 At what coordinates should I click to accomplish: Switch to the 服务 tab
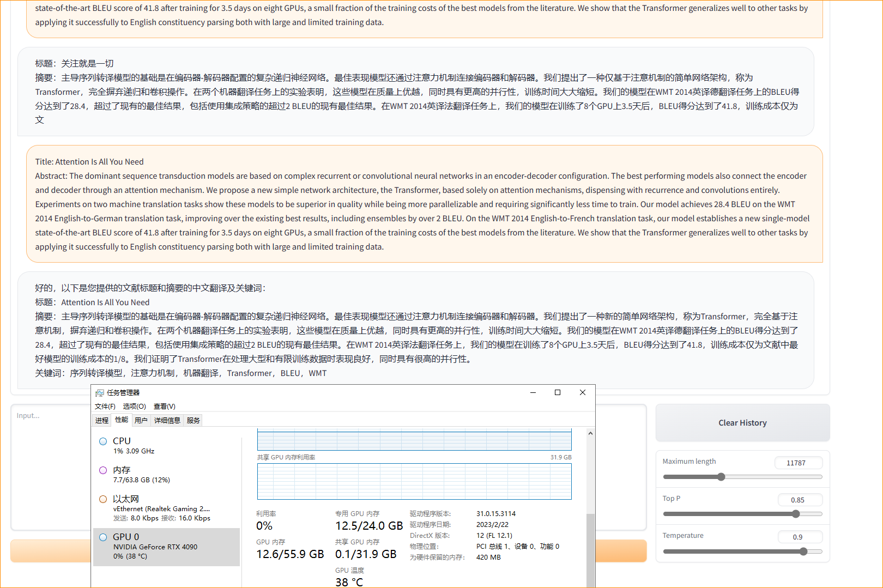pyautogui.click(x=193, y=420)
